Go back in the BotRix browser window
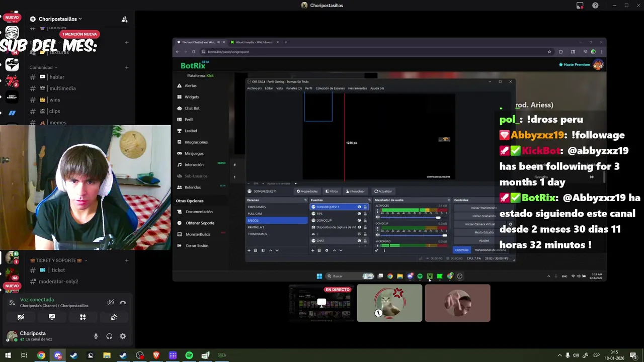Image resolution: width=644 pixels, height=362 pixels. tap(177, 52)
